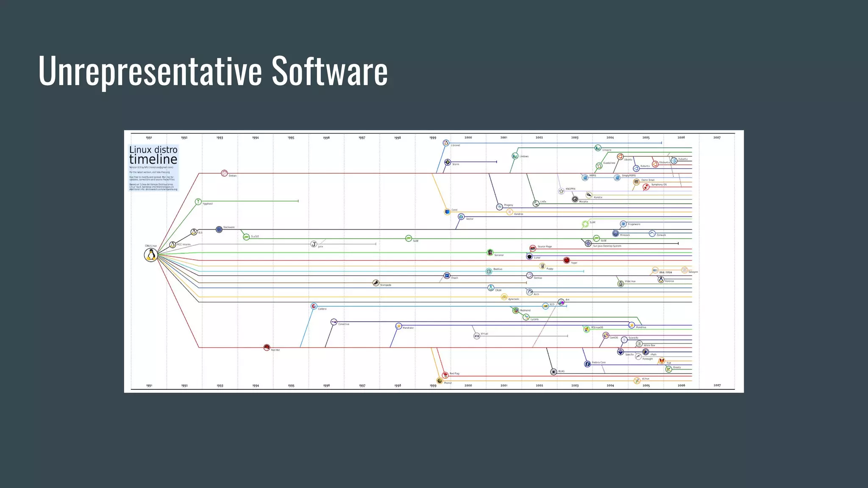The width and height of the screenshot is (868, 488).
Task: Click the 'RR4 / RR64' label
Action: pyautogui.click(x=665, y=272)
